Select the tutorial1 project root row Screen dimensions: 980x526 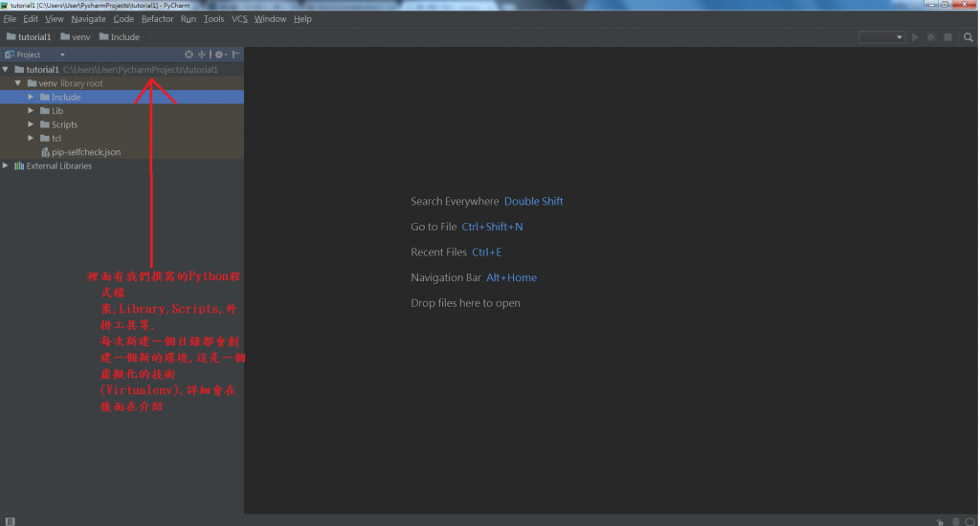122,70
